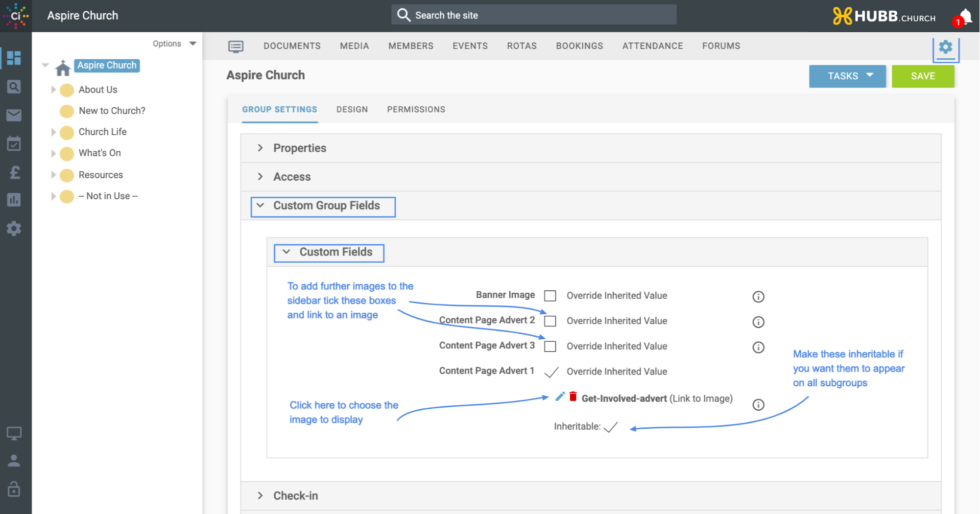
Task: Click the search magnifier icon in top bar
Action: pos(404,15)
